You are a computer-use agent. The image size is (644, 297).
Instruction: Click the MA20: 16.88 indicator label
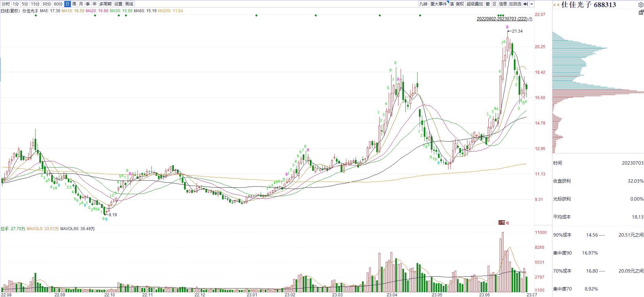coord(97,11)
